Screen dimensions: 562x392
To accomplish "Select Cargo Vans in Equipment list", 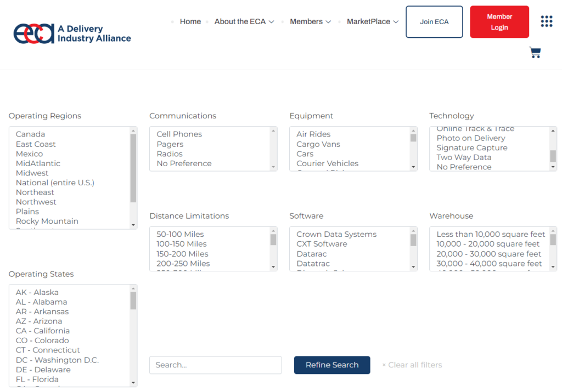I will click(318, 144).
